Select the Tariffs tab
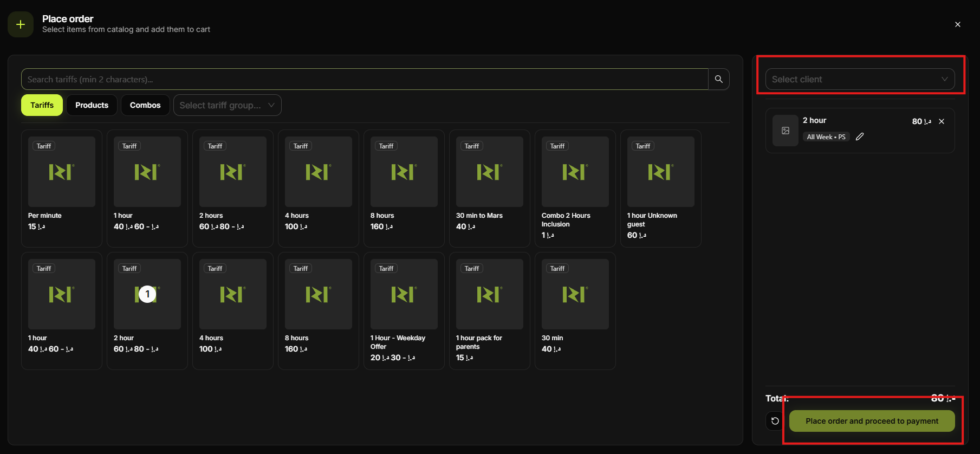Viewport: 980px width, 454px height. pos(42,105)
